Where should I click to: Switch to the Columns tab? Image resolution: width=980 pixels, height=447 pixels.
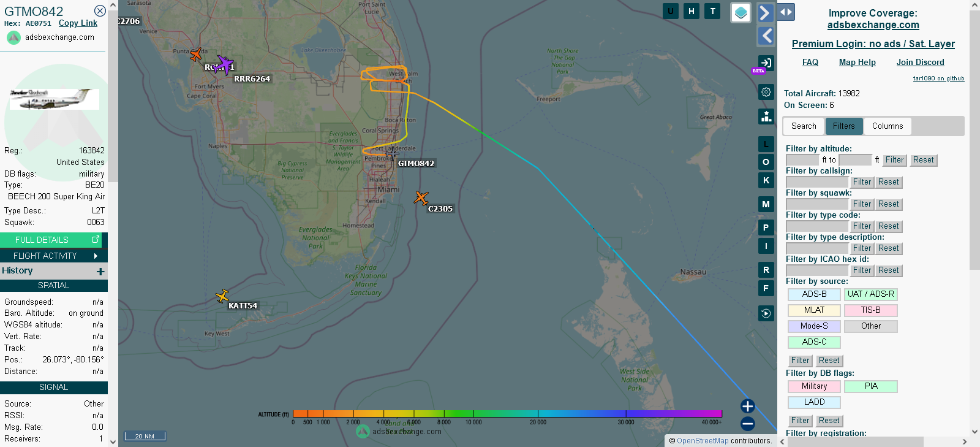tap(888, 126)
